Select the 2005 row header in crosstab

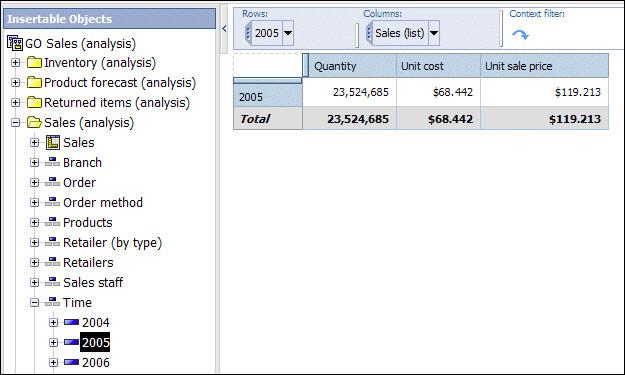click(268, 96)
